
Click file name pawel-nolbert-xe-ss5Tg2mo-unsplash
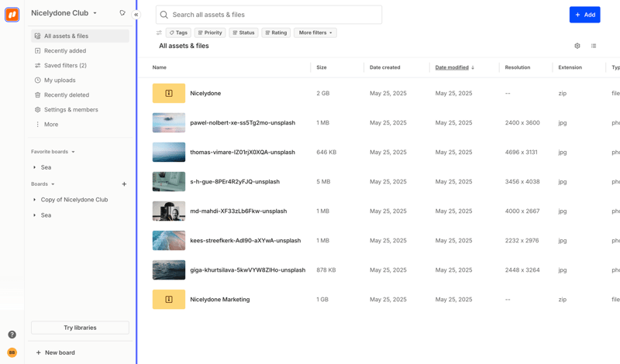point(243,123)
